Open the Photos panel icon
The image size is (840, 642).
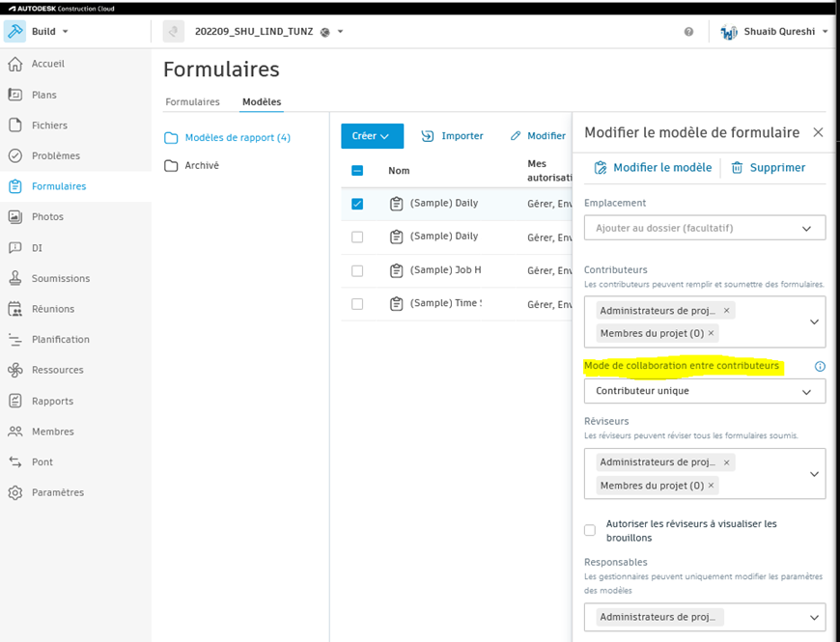pyautogui.click(x=20, y=216)
